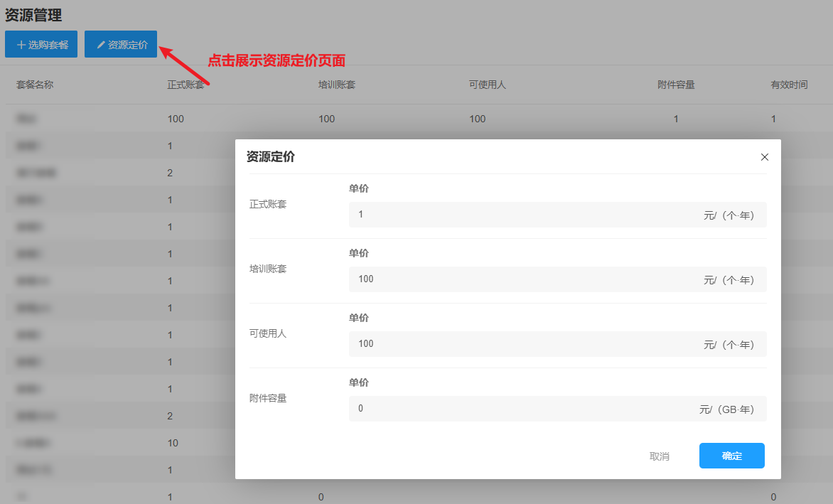Click the 附件容量 price field showing 0
This screenshot has width=833, height=504.
(x=498, y=408)
